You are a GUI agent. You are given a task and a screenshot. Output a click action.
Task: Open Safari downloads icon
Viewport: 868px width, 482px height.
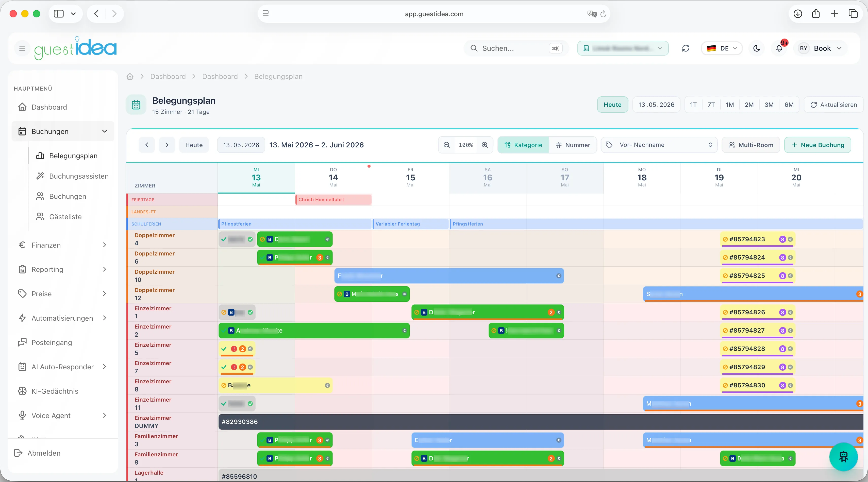pos(798,14)
